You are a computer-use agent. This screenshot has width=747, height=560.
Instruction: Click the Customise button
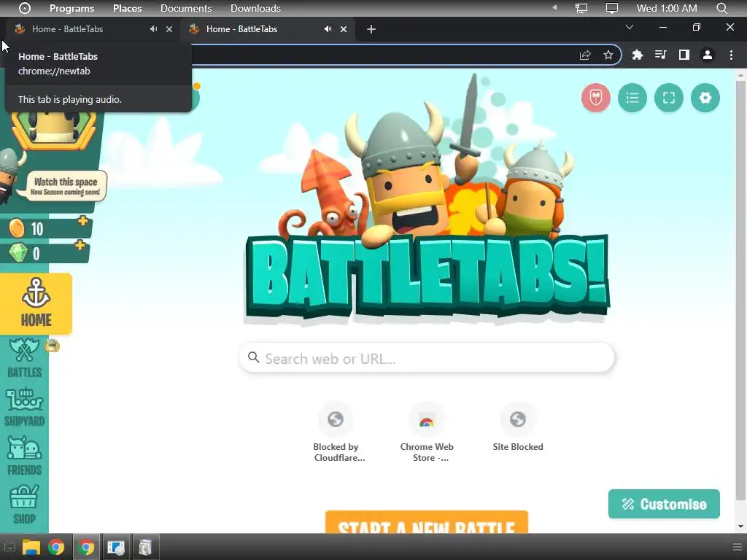[x=664, y=504]
